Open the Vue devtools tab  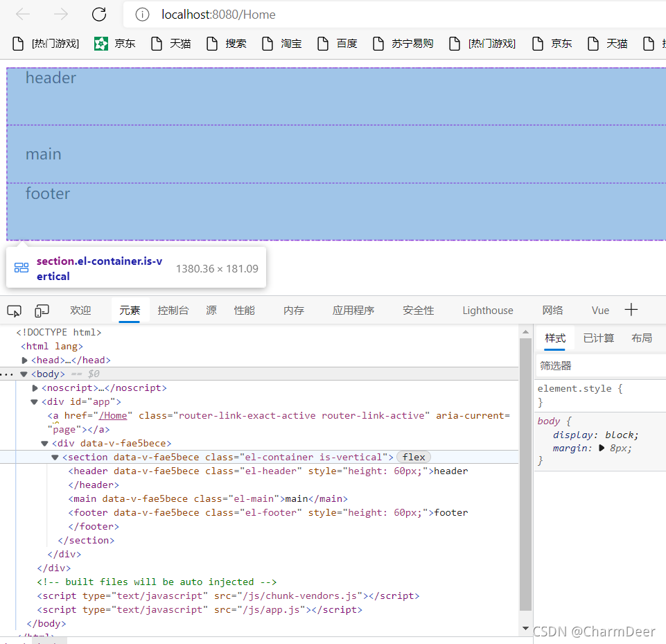click(600, 311)
